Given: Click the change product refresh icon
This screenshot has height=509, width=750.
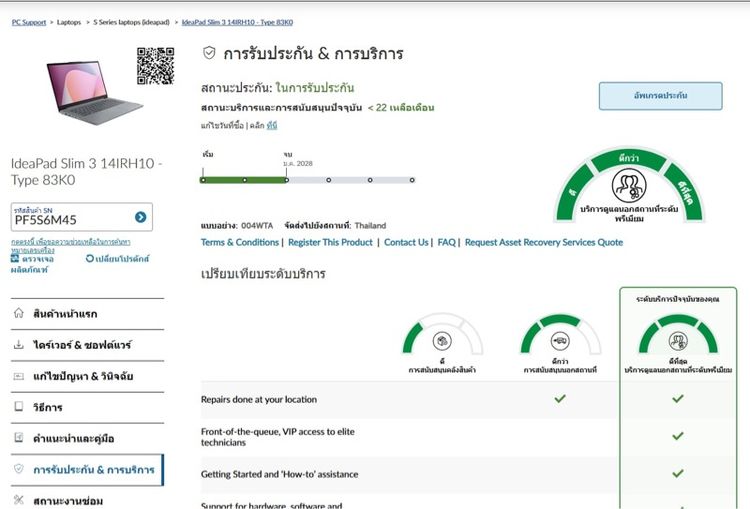Looking at the screenshot, I should [89, 258].
